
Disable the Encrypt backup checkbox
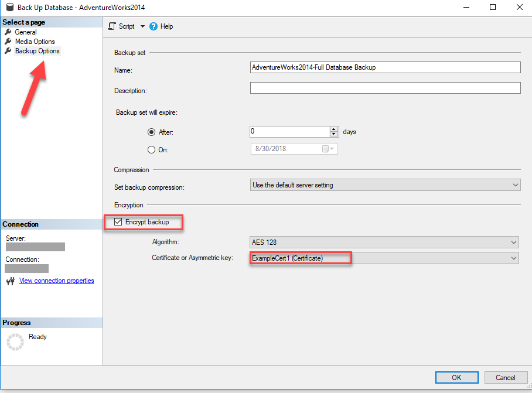118,222
